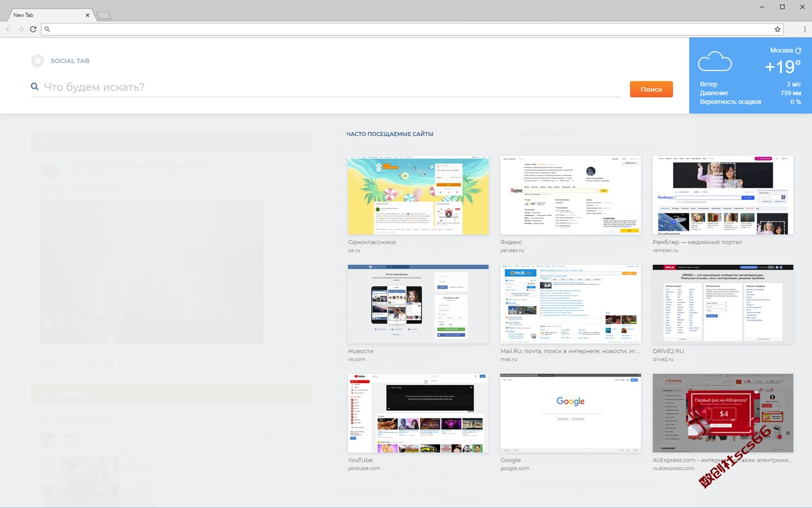Focus the 'Что будем искать?' search field

(x=326, y=87)
